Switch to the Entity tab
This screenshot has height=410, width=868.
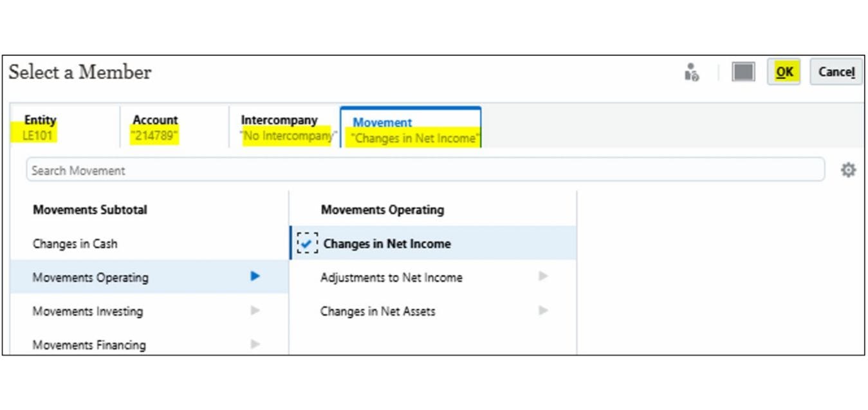pos(40,126)
